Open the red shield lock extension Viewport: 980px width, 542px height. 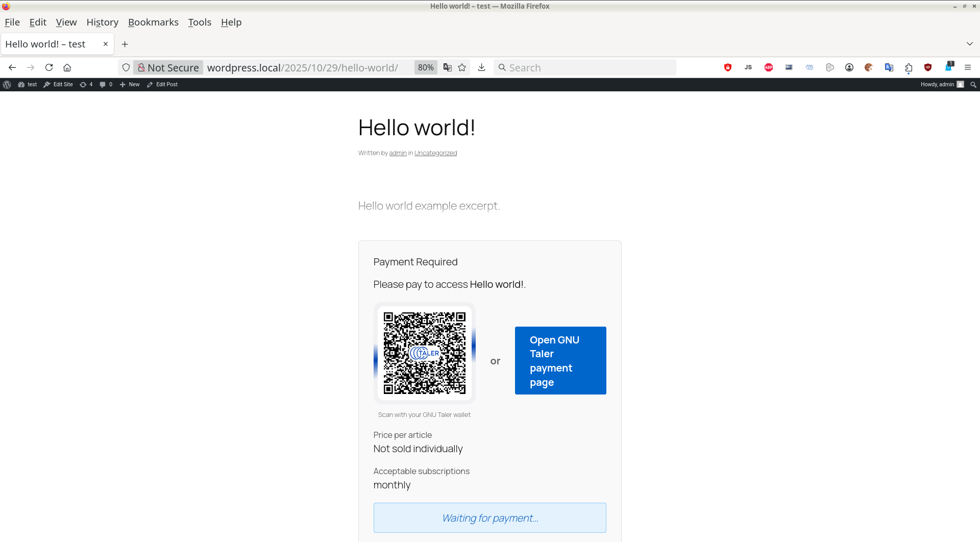click(728, 67)
